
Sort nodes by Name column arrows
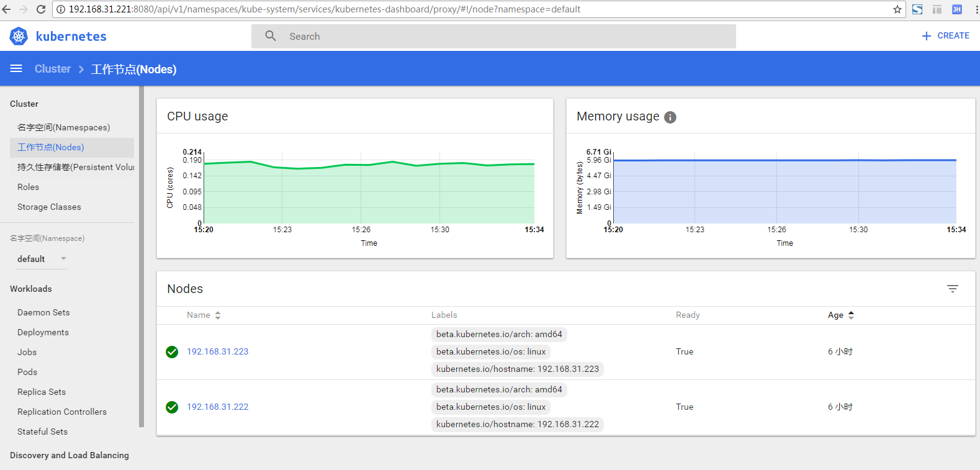[218, 315]
